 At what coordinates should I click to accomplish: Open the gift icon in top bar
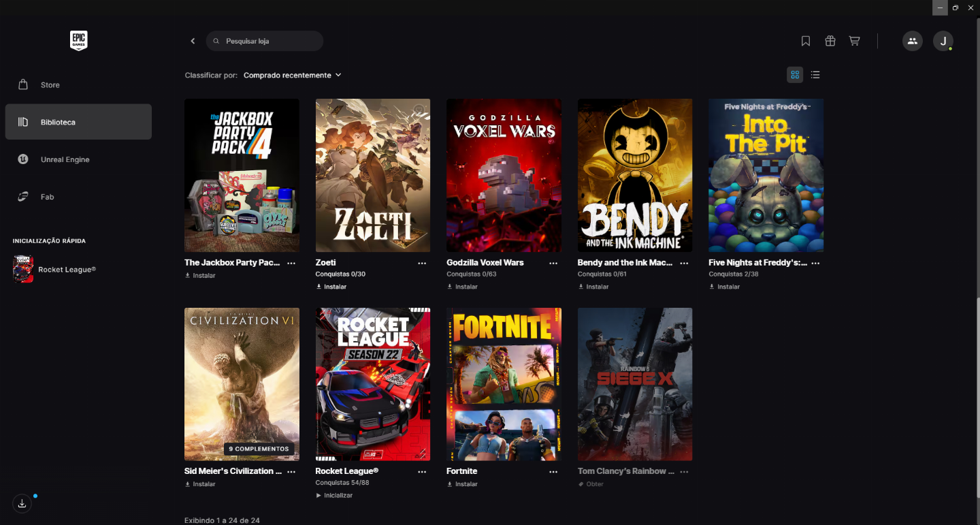[x=830, y=41]
